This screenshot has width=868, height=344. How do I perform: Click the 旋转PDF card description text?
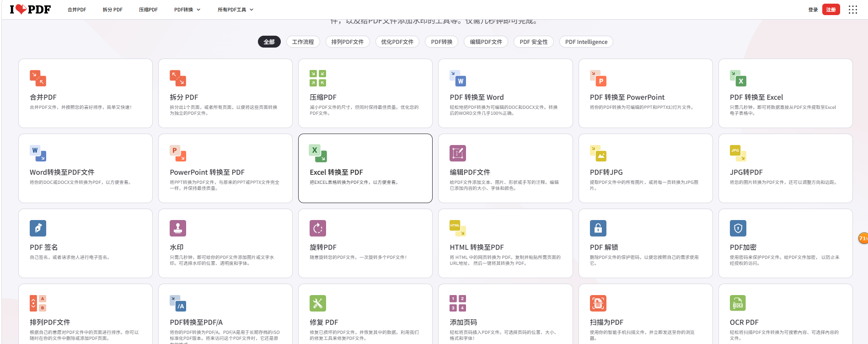click(358, 258)
